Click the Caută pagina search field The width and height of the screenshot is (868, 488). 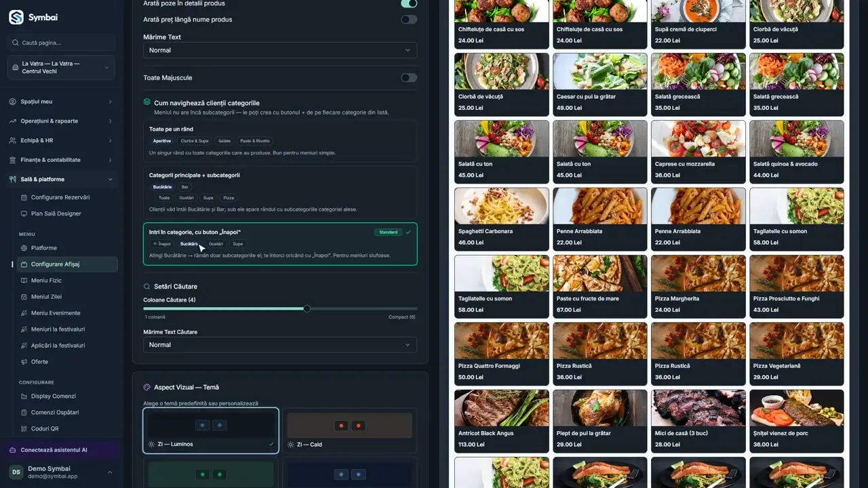[62, 43]
